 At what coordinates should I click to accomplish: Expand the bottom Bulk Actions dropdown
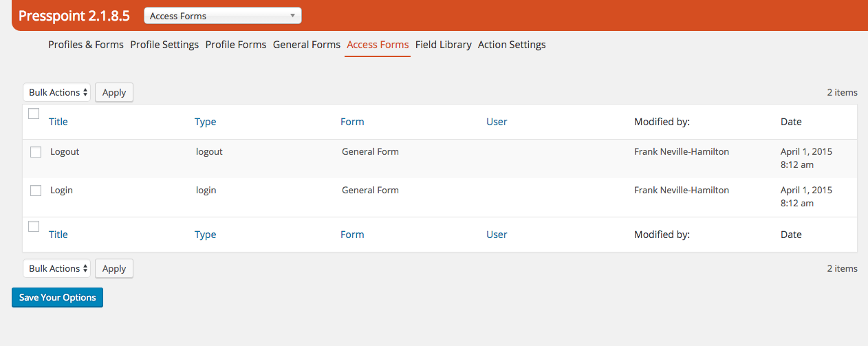[x=57, y=268]
